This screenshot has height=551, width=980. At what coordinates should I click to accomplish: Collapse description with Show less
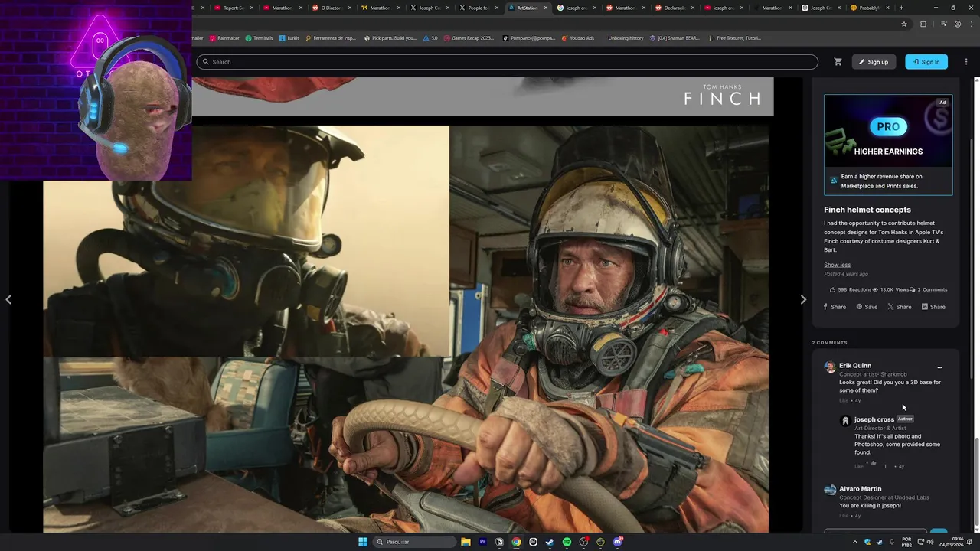(x=837, y=265)
